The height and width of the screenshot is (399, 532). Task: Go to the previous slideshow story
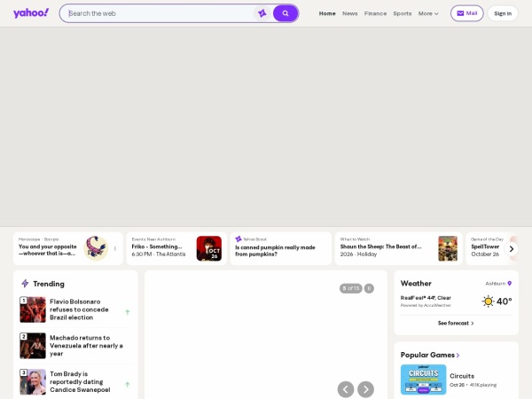346,389
